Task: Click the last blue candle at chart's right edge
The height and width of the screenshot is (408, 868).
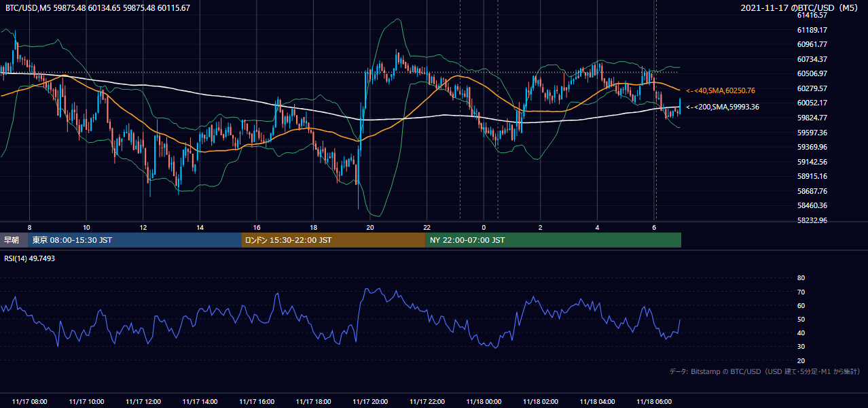Action: [680, 105]
